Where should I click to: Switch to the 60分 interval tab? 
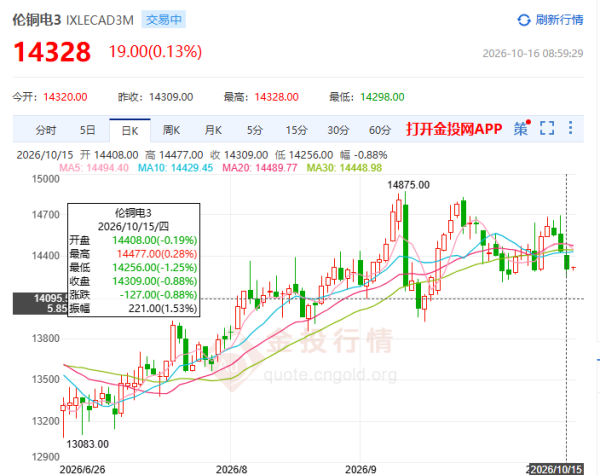coord(380,130)
